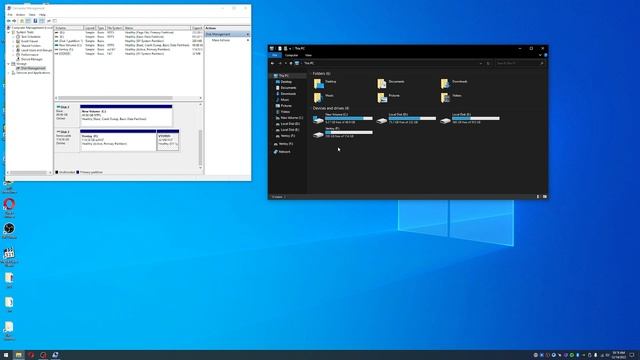Open Opera browser desktop shortcut

pyautogui.click(x=9, y=208)
